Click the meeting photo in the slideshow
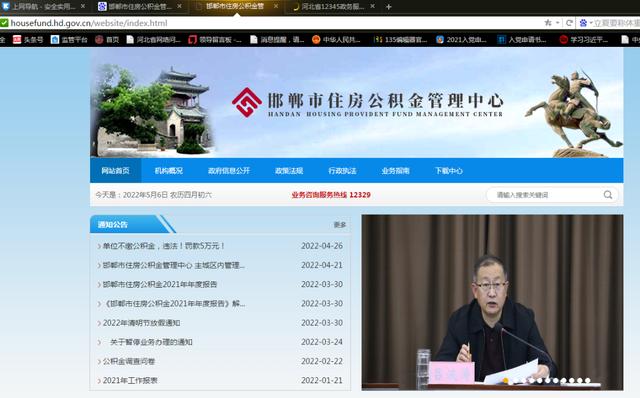The width and height of the screenshot is (640, 398). pyautogui.click(x=492, y=302)
